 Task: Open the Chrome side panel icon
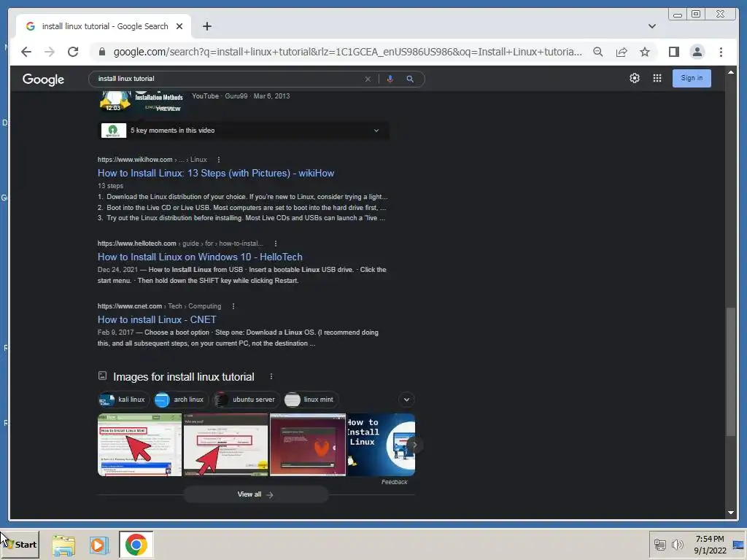click(x=673, y=52)
